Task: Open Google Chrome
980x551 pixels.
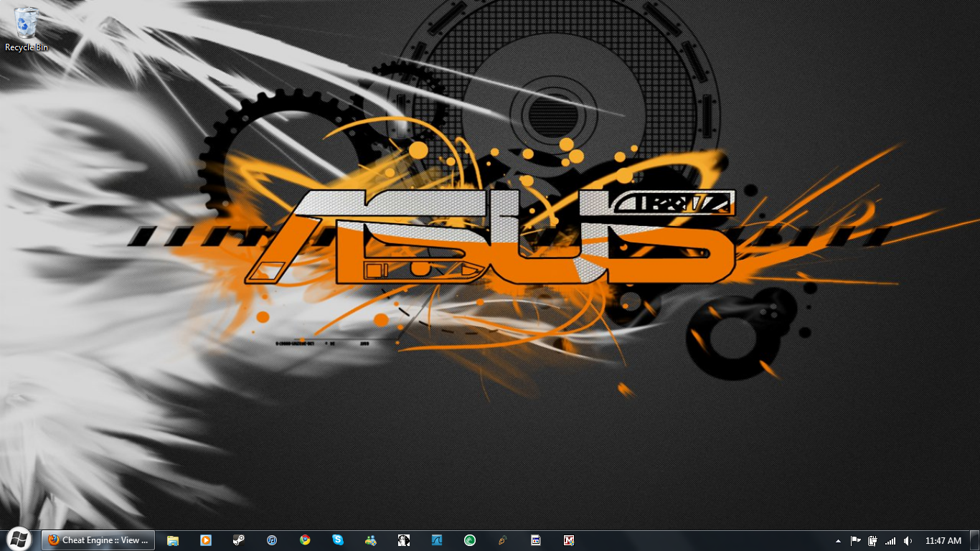Action: point(305,540)
